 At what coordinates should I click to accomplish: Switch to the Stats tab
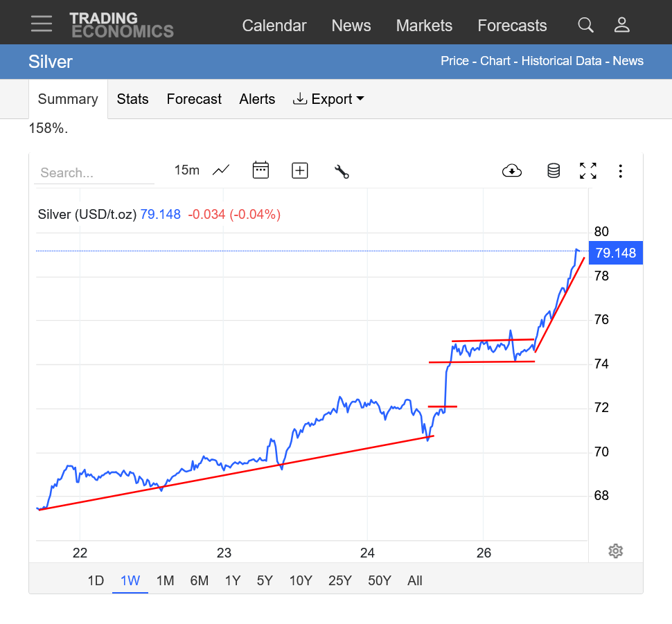point(132,99)
